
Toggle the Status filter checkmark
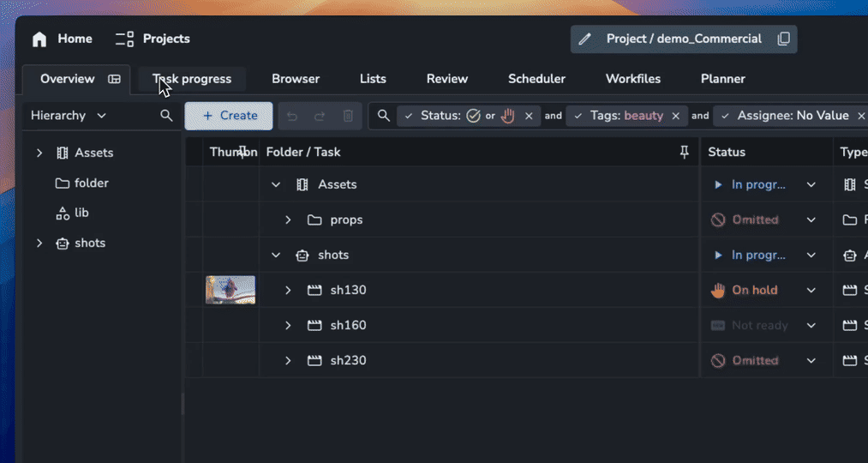point(409,116)
